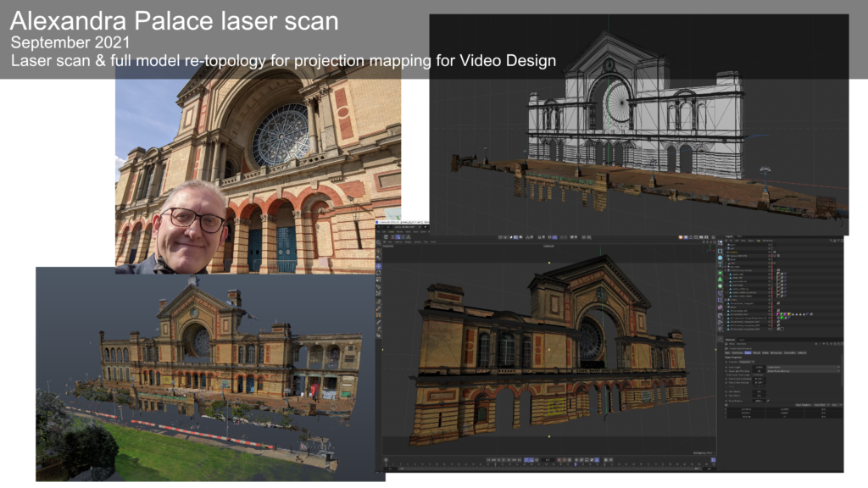This screenshot has width=868, height=488.
Task: Open viewport Cameras menu
Action: [x=398, y=241]
